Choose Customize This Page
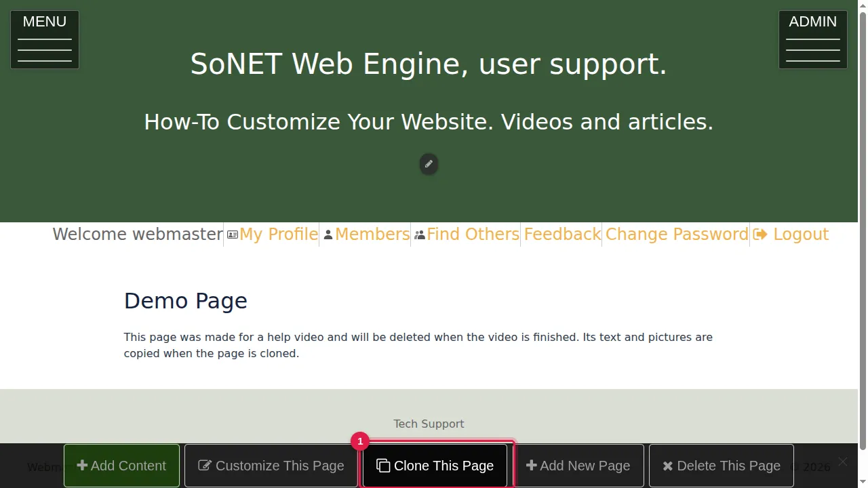 tap(271, 466)
